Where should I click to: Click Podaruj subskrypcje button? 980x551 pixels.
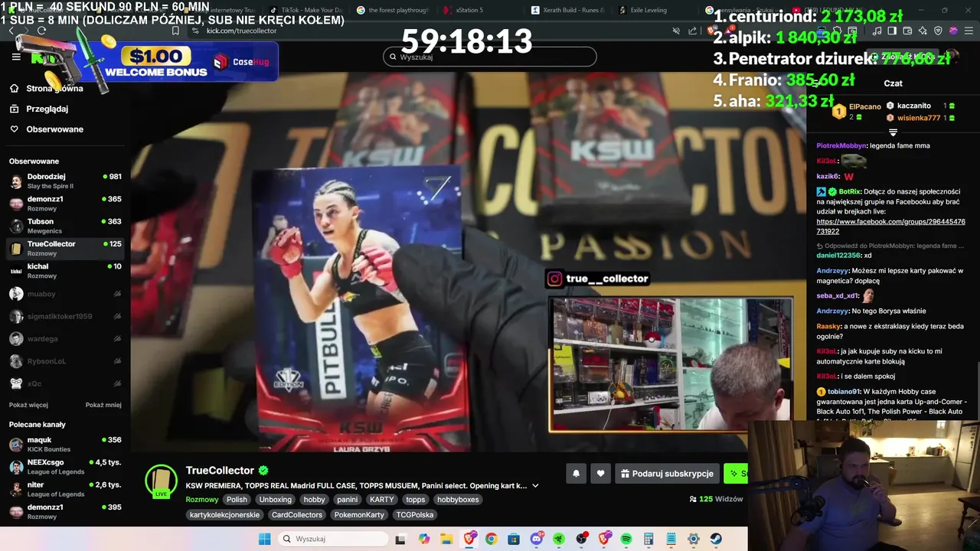[x=667, y=474]
